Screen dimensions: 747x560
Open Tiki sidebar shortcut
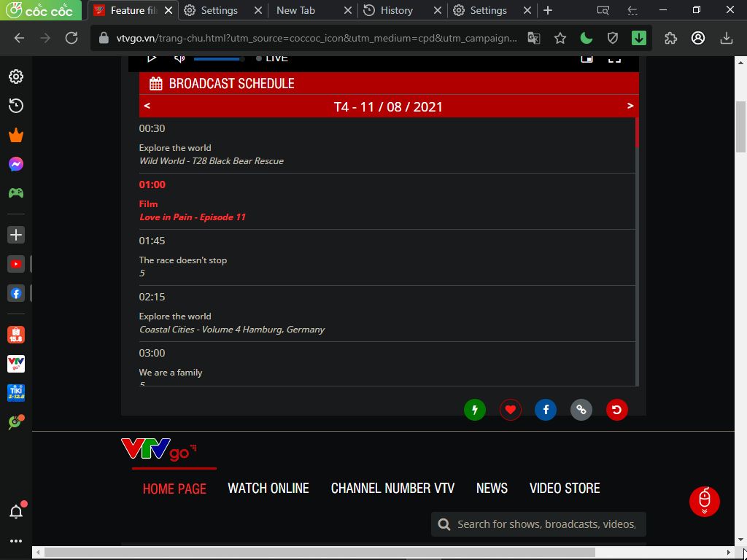point(16,393)
